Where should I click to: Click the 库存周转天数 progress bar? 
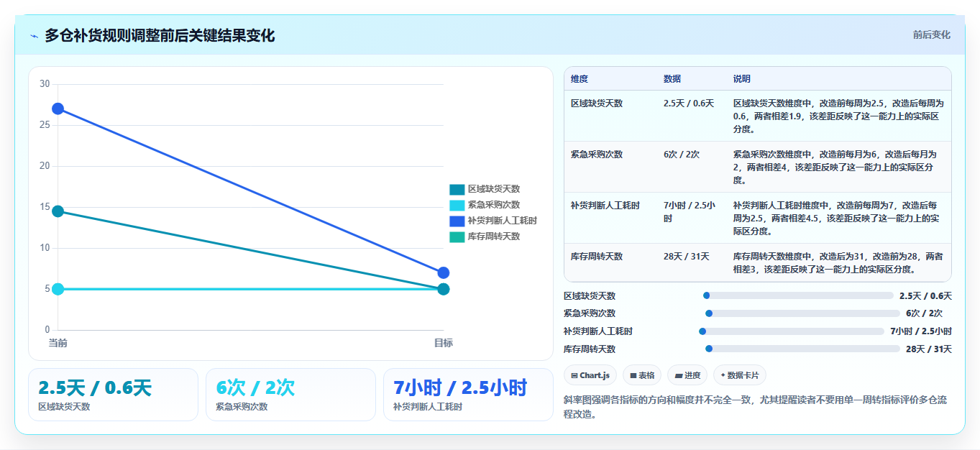click(802, 349)
